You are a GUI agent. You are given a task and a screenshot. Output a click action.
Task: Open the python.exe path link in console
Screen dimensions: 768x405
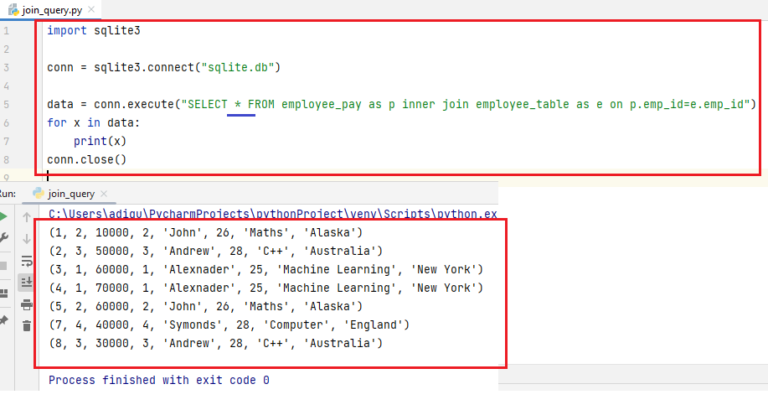(273, 214)
